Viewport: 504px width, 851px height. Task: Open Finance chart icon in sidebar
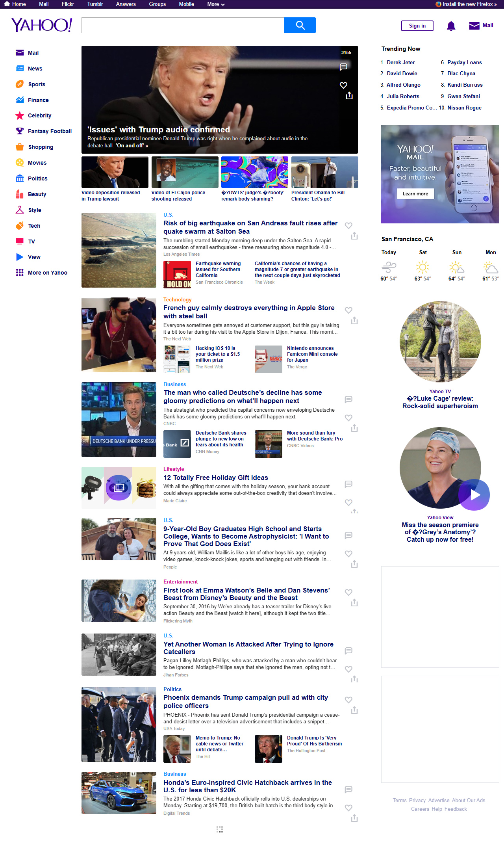pos(20,100)
